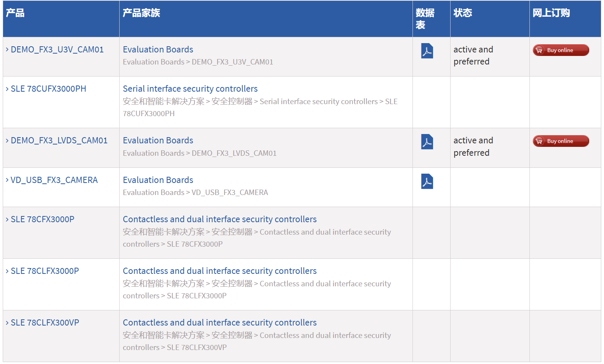This screenshot has height=364, width=604.
Task: Open the DEMO_FX3_LVDS_CAM01 datasheet PDF
Action: [426, 142]
